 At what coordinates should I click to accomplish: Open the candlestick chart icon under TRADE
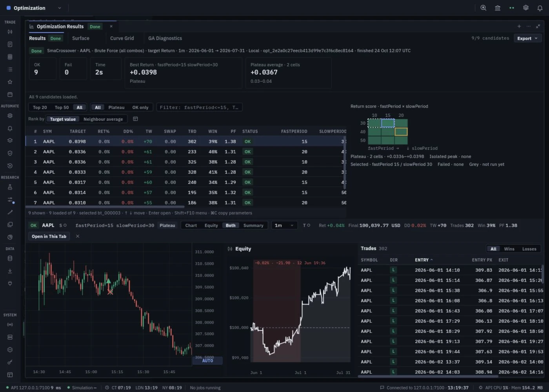pos(10,32)
